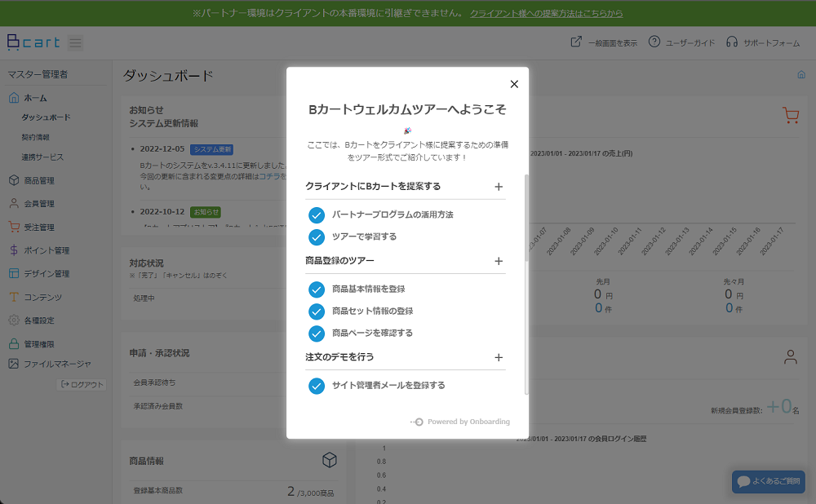
Task: Click 2022-12-05 notice date
Action: (162, 148)
